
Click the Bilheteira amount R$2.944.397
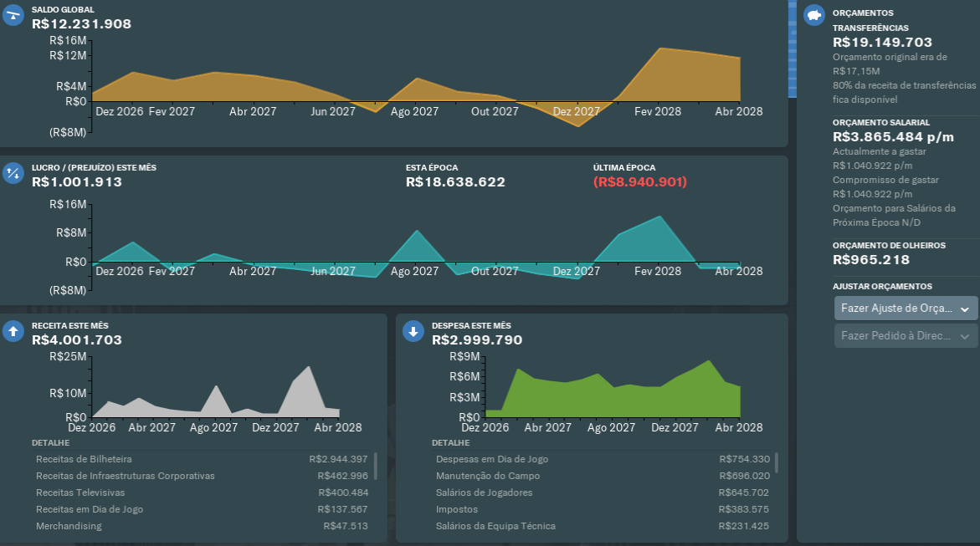(338, 459)
